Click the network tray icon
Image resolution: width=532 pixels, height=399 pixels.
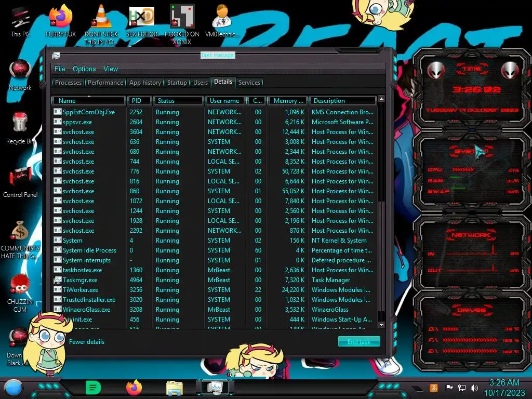[x=462, y=388]
